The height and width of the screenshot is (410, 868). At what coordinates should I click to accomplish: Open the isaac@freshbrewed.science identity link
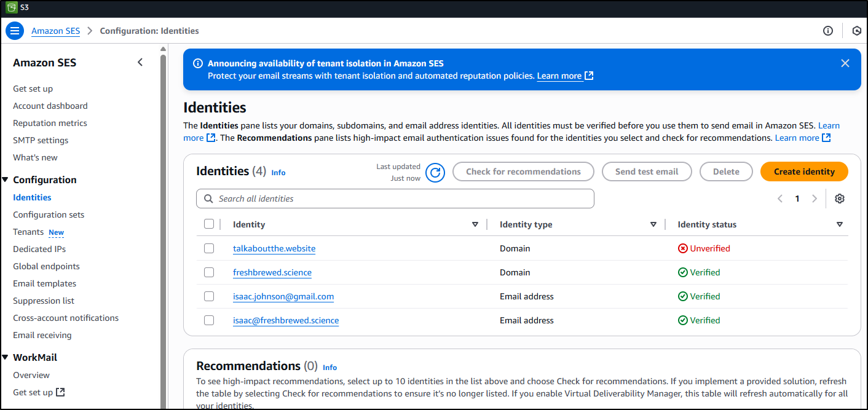pos(286,320)
